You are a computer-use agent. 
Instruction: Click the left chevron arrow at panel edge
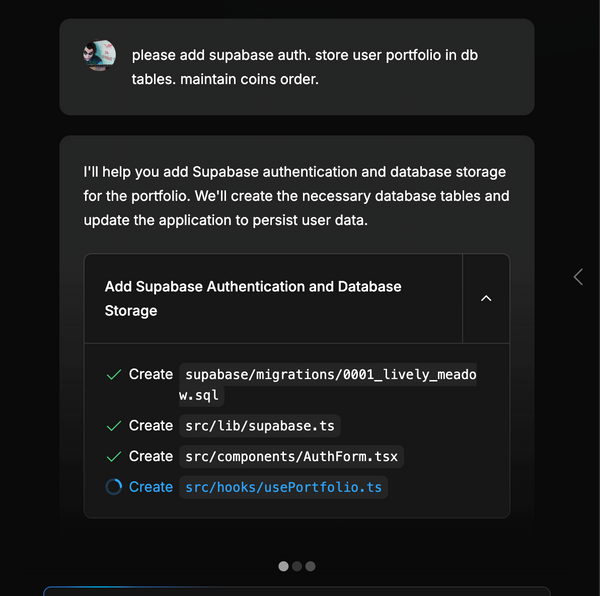578,277
